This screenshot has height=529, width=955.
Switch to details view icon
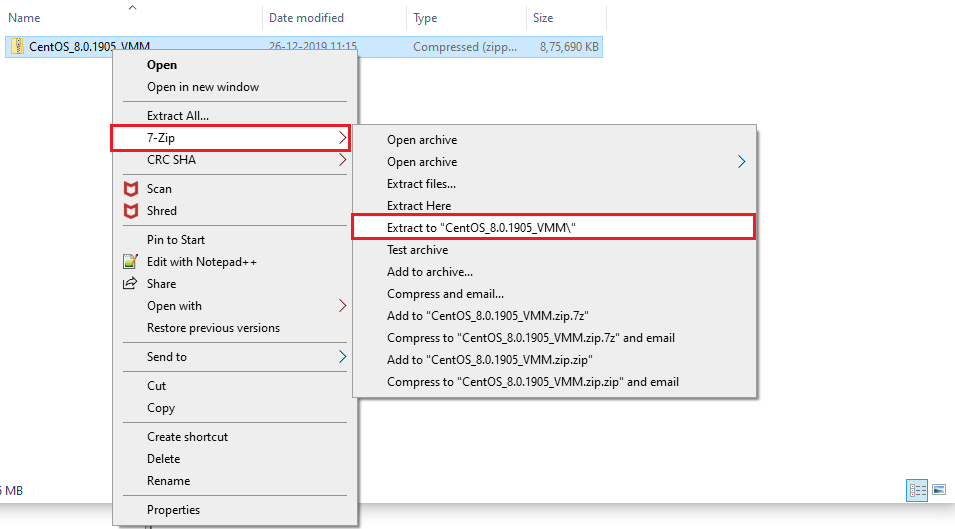917,490
